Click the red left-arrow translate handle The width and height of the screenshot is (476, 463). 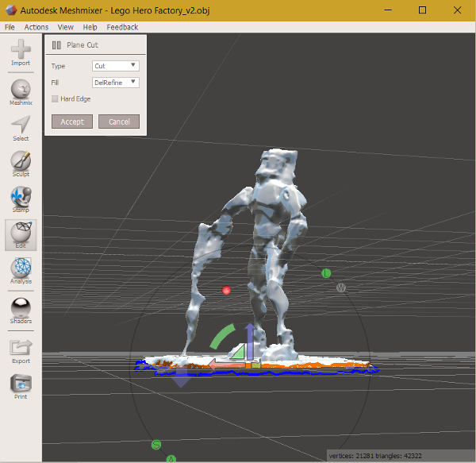click(x=227, y=364)
